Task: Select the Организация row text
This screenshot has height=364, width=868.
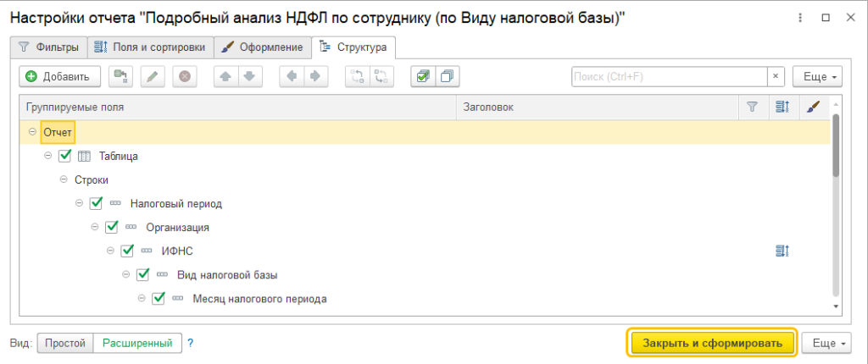Action: pyautogui.click(x=178, y=228)
